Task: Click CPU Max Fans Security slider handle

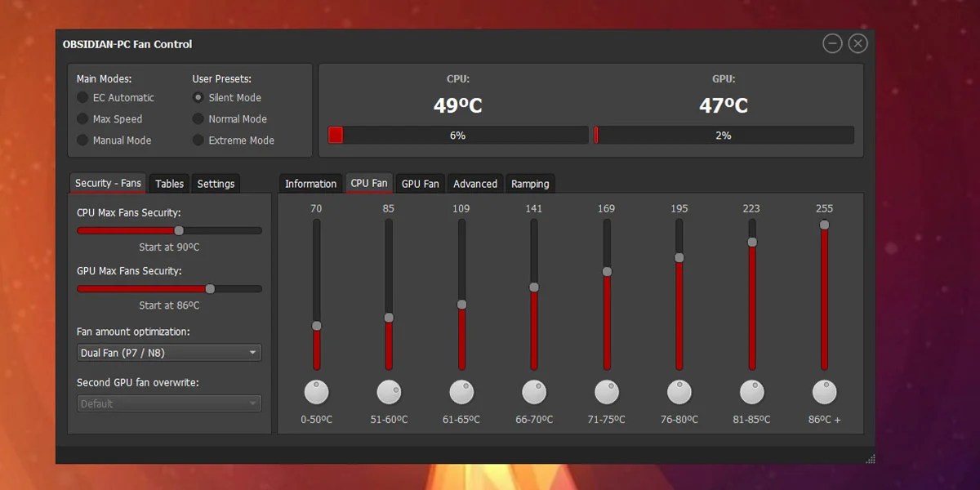Action: tap(180, 230)
